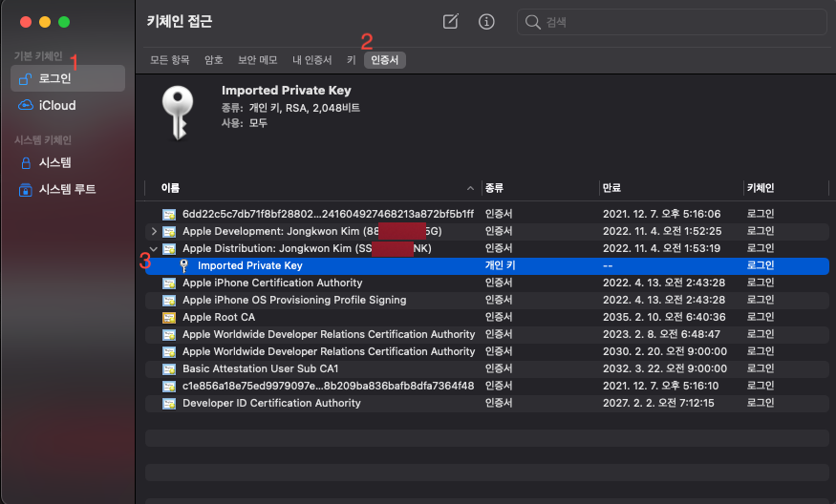Click icon of Developer ID Certification Authority

[169, 404]
